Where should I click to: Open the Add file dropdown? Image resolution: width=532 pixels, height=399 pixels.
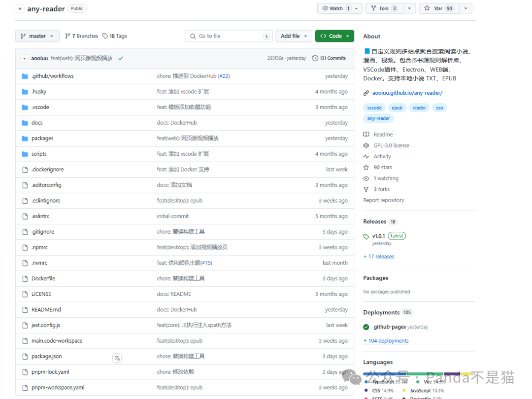tap(294, 36)
